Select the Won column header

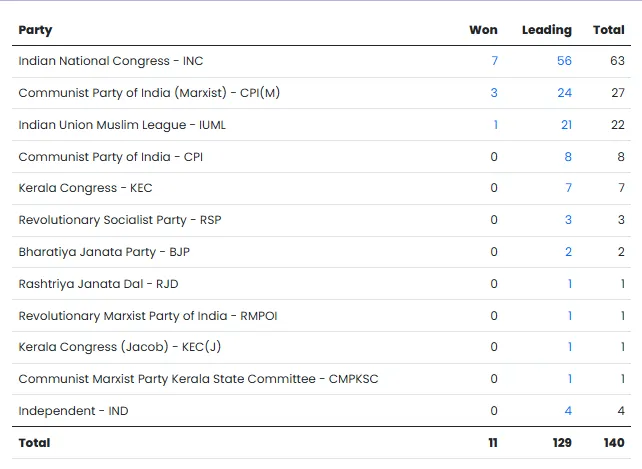484,30
